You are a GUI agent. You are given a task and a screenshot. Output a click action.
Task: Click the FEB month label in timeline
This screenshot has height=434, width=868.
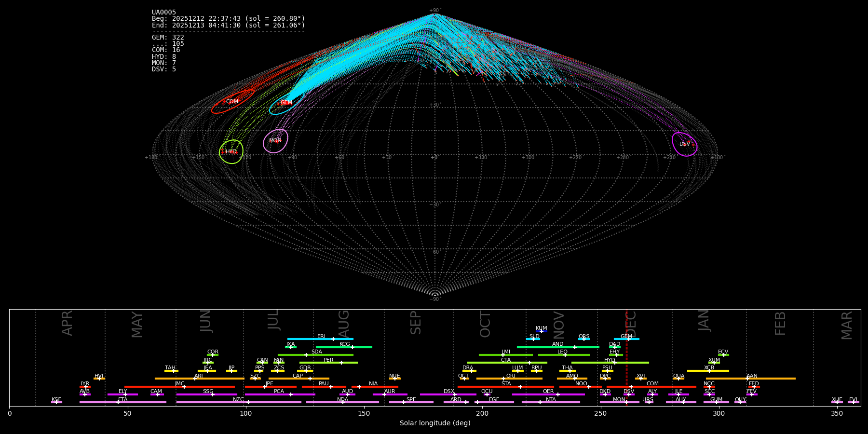[x=780, y=324]
